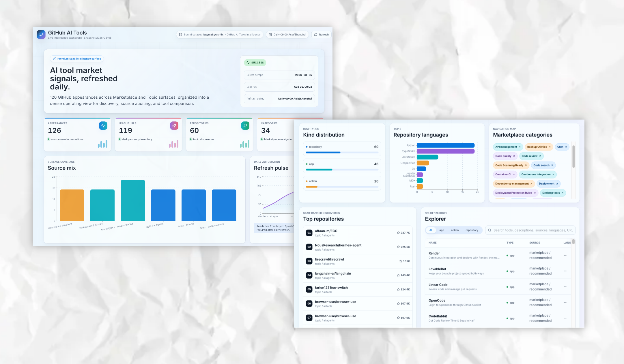Click the topic / open source ai bar
Screen dimensions: 624x364
[x=224, y=205]
